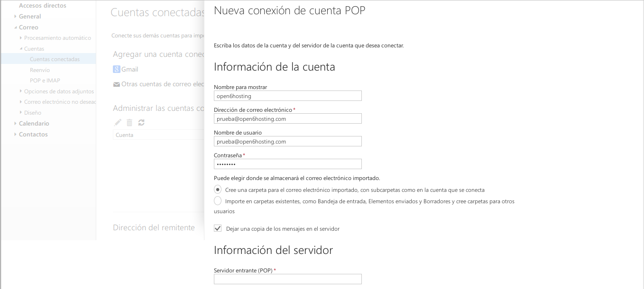Select import into existing folders option
The image size is (644, 289).
pyautogui.click(x=218, y=201)
